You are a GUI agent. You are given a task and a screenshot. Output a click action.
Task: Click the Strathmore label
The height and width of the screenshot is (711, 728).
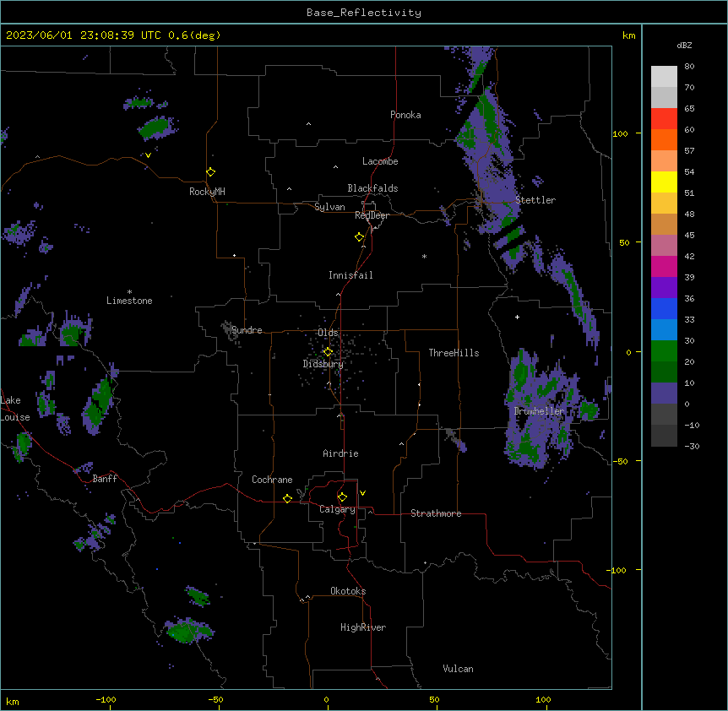pos(436,513)
